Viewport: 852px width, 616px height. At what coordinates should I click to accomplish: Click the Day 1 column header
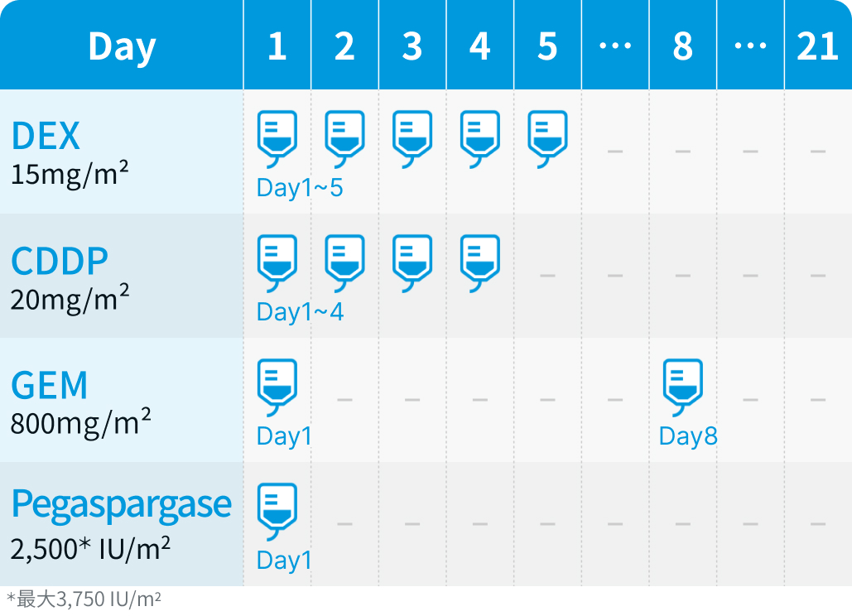277,45
